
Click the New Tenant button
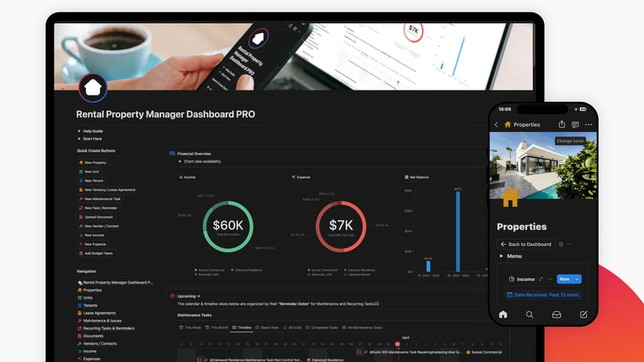91,181
